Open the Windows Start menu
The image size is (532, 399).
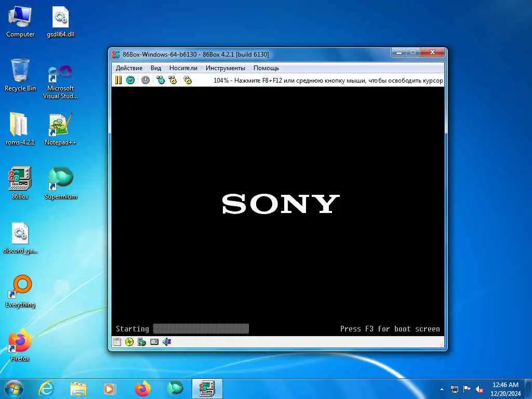pyautogui.click(x=14, y=389)
